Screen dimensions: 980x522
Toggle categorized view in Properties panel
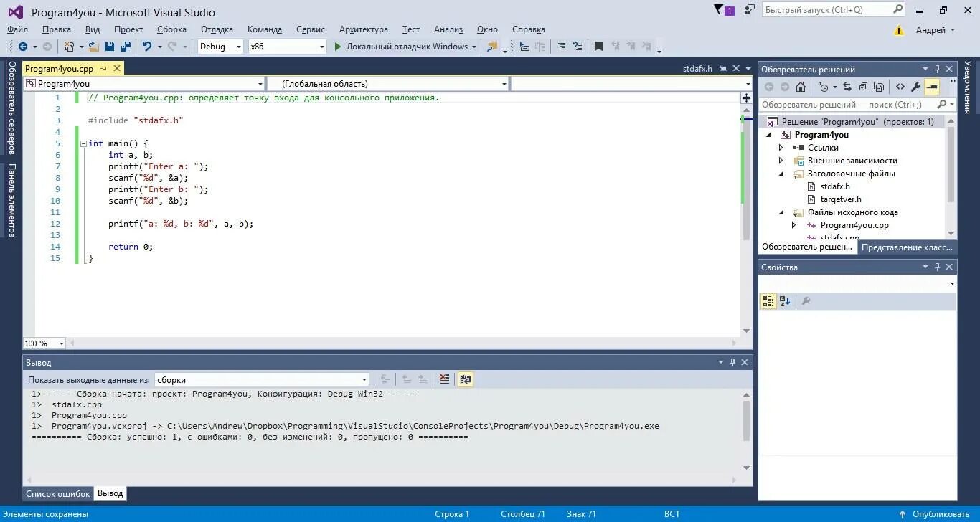click(x=768, y=301)
